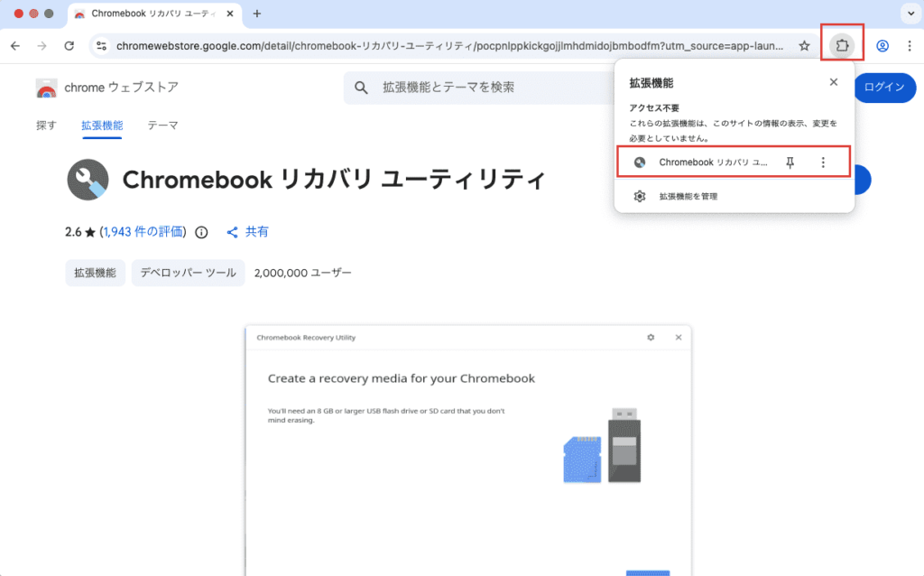924x576 pixels.
Task: Click the Chromebook Recovery Utility title text
Action: pos(306,338)
